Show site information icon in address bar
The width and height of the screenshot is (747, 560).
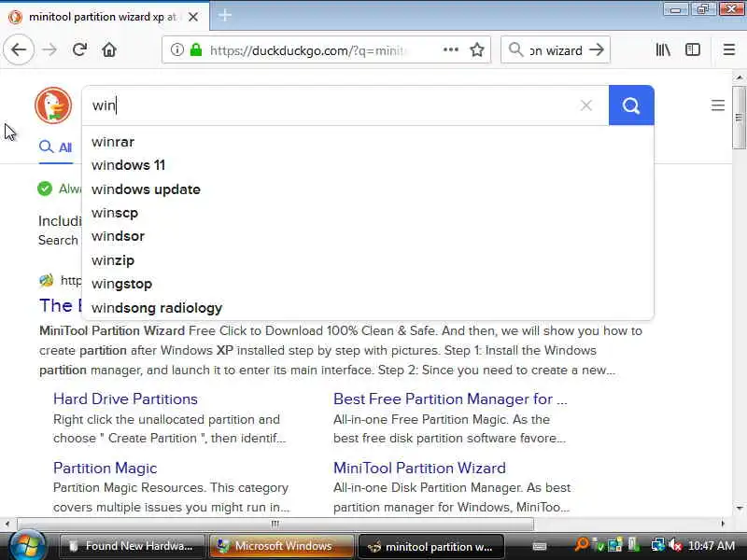[x=176, y=49]
